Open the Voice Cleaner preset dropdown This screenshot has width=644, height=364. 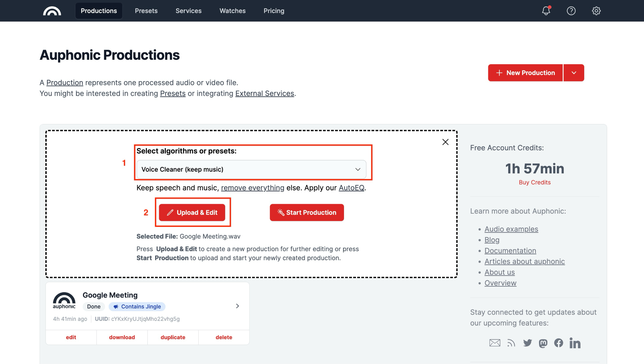click(251, 169)
